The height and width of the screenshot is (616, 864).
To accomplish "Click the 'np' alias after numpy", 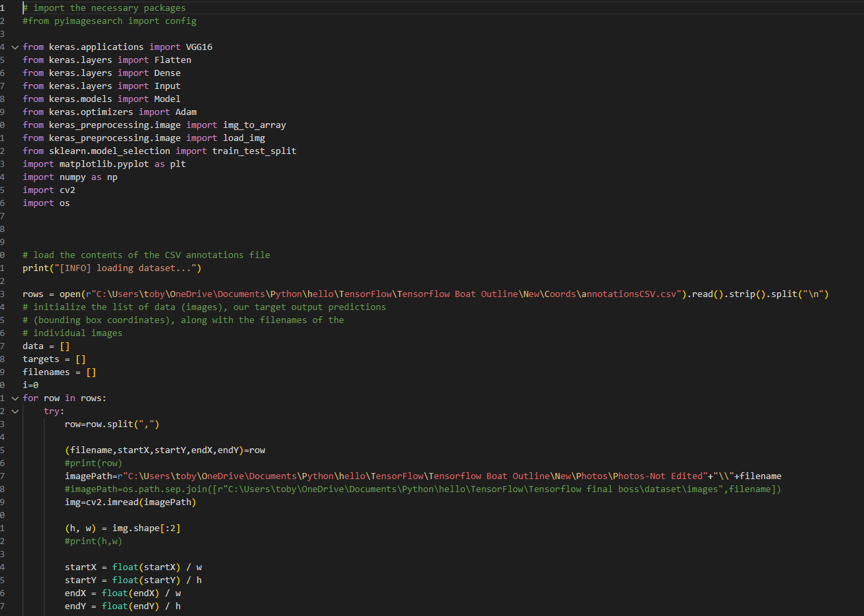I will click(112, 177).
